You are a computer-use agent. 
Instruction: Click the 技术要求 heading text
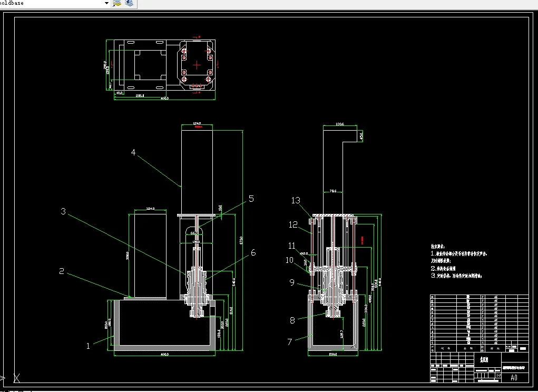(438, 247)
